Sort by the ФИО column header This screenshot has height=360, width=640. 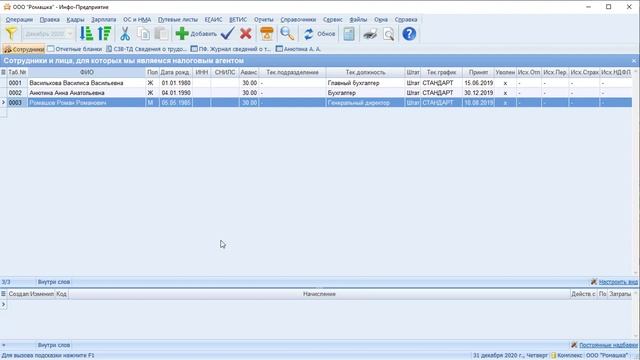[x=87, y=72]
